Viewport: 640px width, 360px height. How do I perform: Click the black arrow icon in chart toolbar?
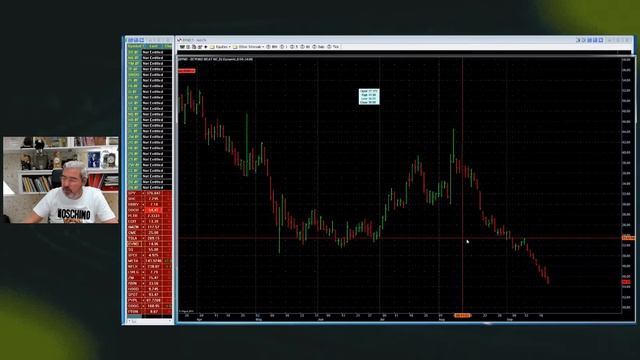pos(206,47)
